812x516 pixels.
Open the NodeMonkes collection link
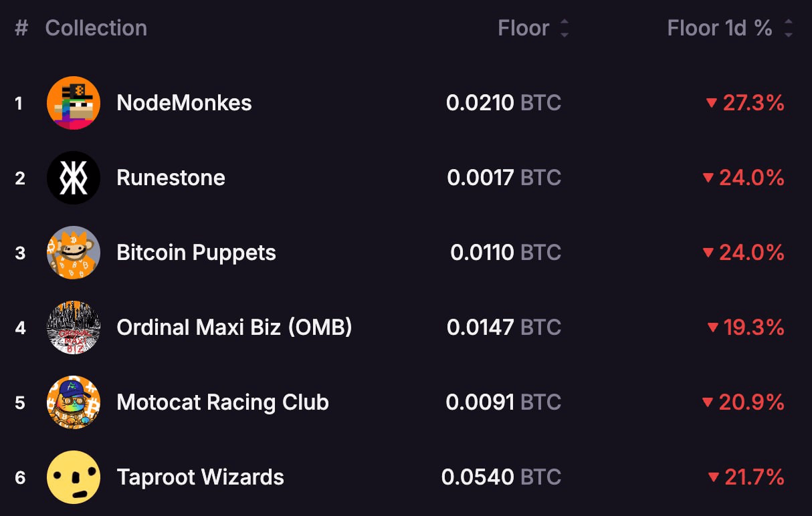[x=184, y=103]
